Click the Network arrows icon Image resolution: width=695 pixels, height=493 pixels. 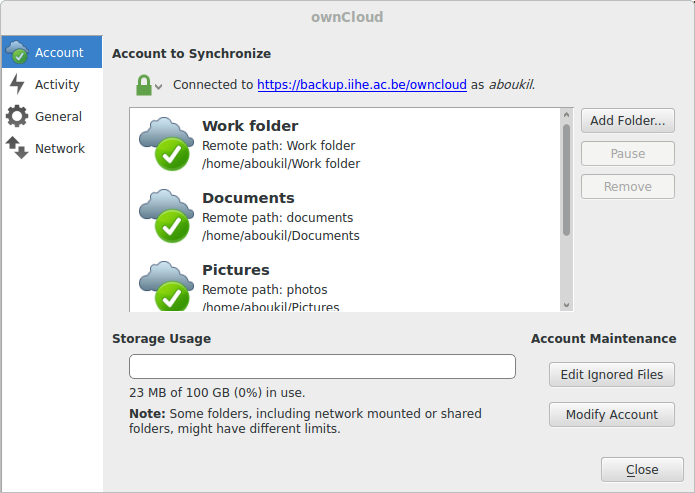[x=17, y=149]
